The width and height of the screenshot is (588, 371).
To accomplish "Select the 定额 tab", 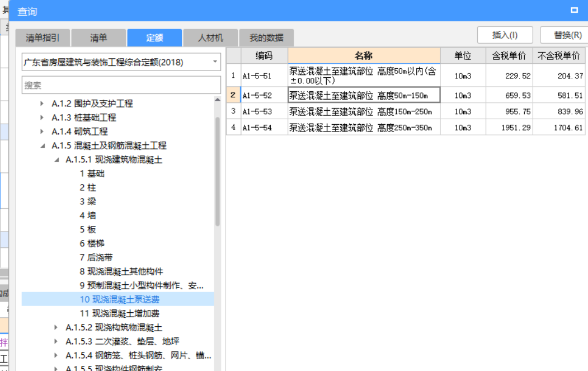I will [154, 38].
